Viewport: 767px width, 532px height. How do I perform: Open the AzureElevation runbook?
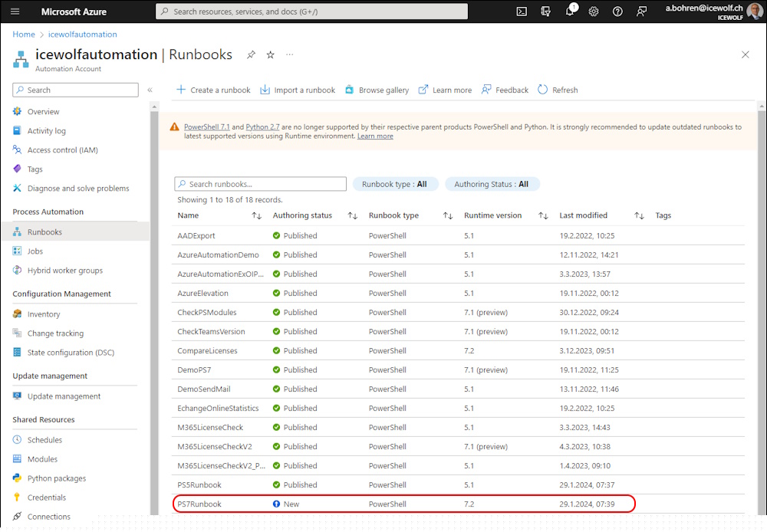click(x=202, y=294)
